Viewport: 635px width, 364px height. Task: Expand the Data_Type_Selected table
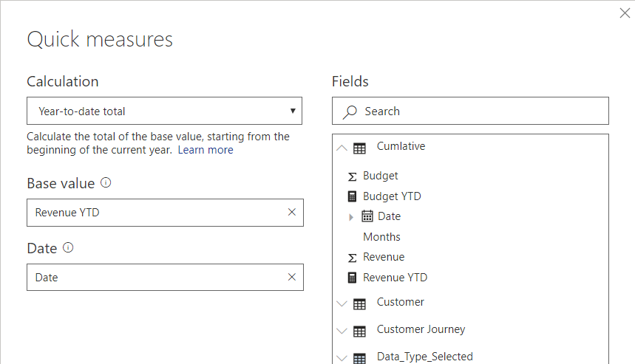pyautogui.click(x=342, y=358)
